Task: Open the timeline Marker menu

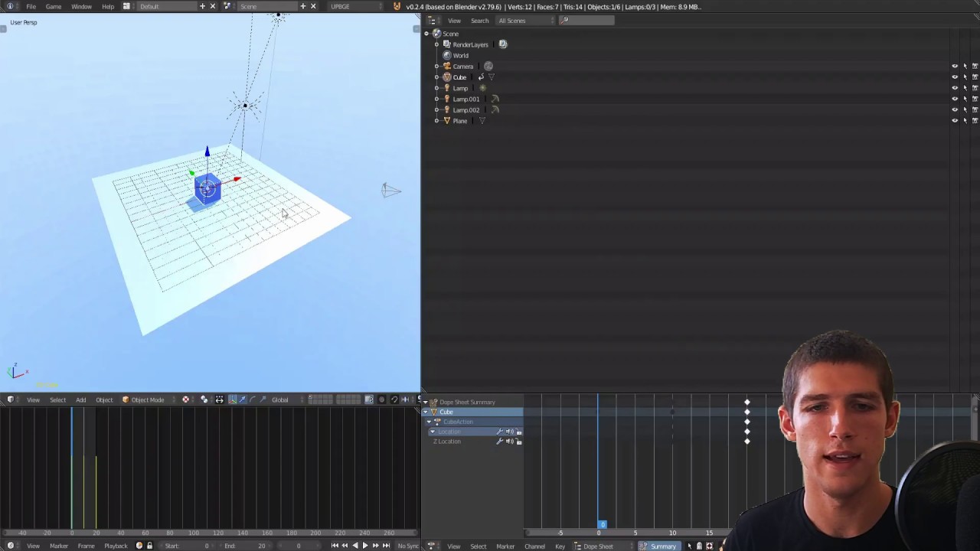Action: (59, 546)
